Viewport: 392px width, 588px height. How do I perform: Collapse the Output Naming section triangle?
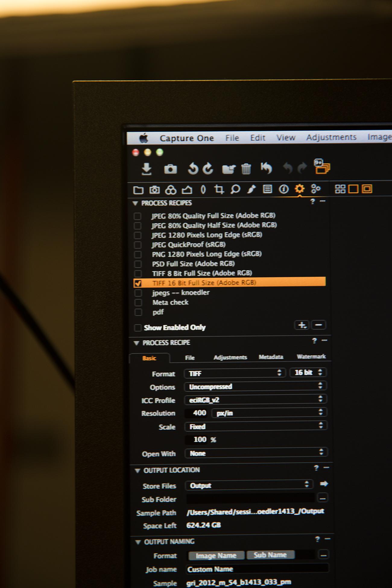[x=138, y=542]
